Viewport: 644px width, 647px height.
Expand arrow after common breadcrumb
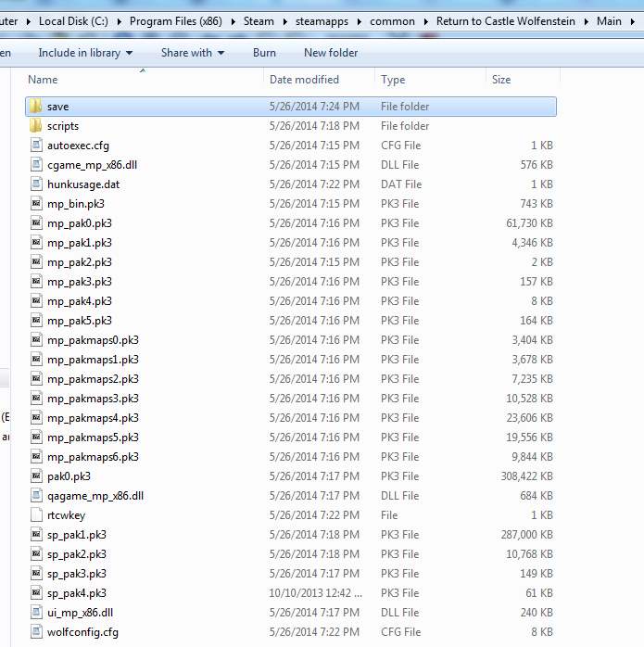pyautogui.click(x=426, y=21)
